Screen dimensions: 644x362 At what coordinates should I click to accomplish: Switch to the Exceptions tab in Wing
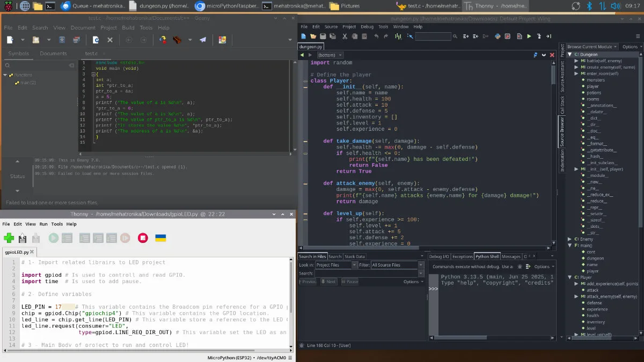click(462, 256)
